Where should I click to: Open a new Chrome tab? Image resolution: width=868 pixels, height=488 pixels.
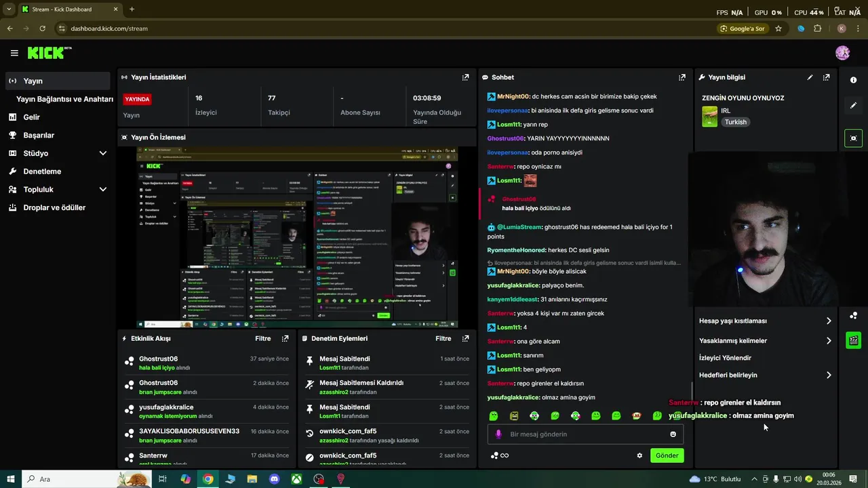[132, 9]
